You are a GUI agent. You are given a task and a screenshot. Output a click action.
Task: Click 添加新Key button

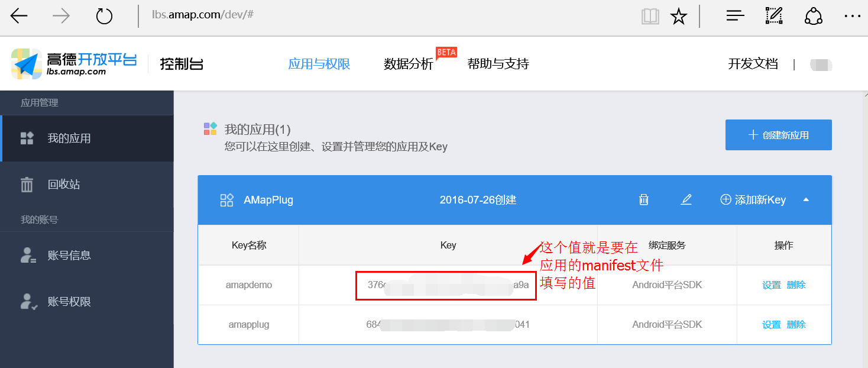click(x=753, y=200)
